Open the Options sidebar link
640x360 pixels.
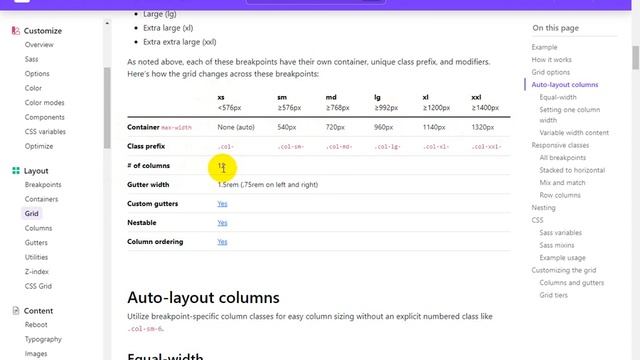(x=37, y=74)
